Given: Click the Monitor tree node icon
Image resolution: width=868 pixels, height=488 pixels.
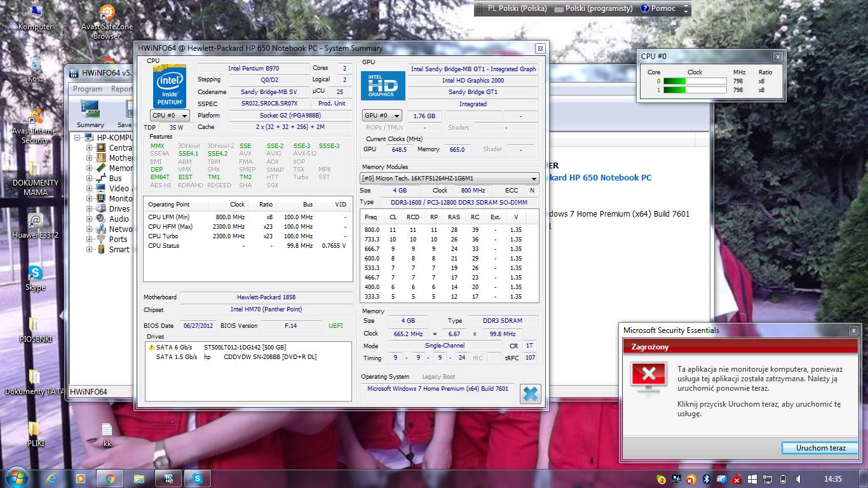Looking at the screenshot, I should 101,198.
